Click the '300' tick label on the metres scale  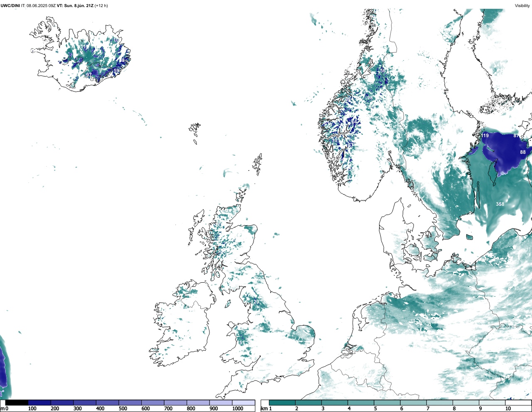pos(77,409)
